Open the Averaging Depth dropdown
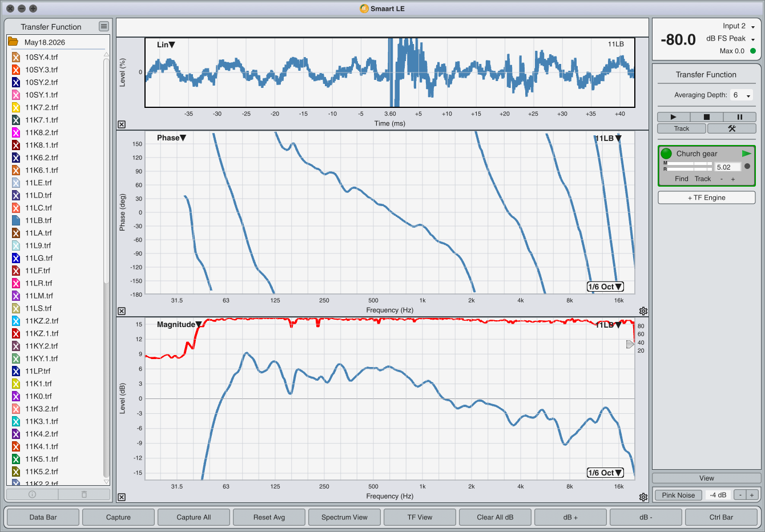The image size is (765, 532). (x=742, y=95)
